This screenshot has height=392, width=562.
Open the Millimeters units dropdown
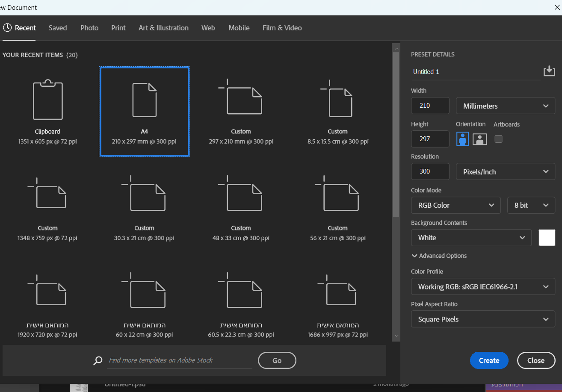point(506,106)
